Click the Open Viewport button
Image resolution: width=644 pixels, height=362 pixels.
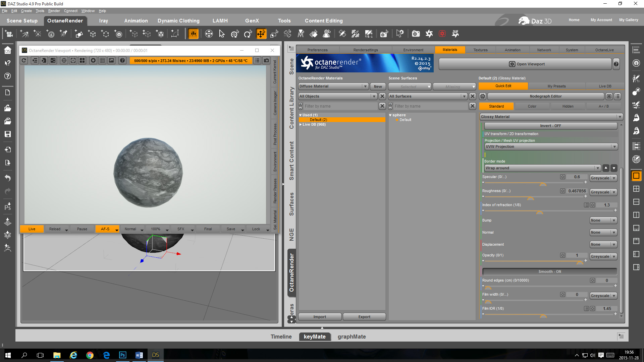[x=526, y=64]
